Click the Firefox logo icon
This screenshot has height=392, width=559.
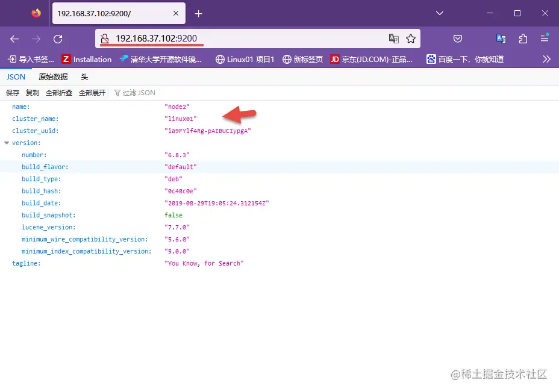[36, 13]
